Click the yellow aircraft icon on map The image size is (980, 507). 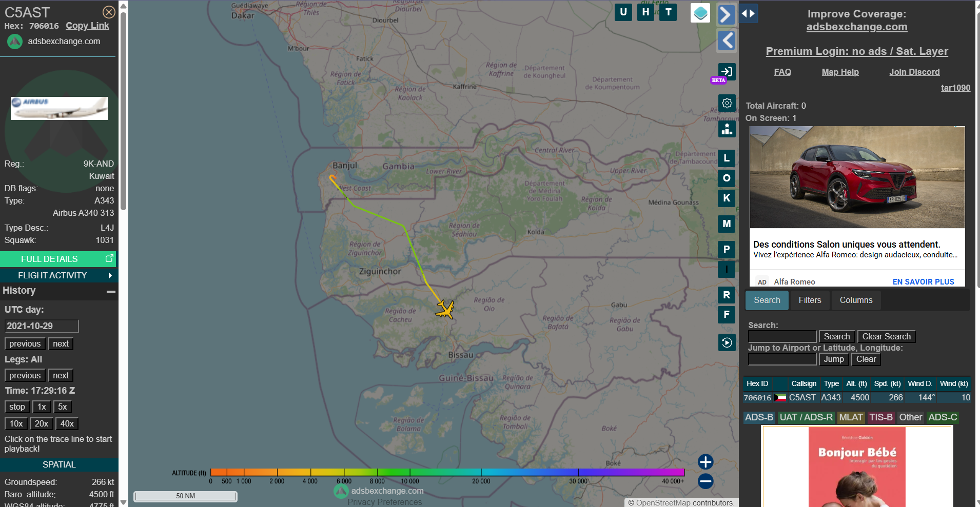(x=445, y=309)
